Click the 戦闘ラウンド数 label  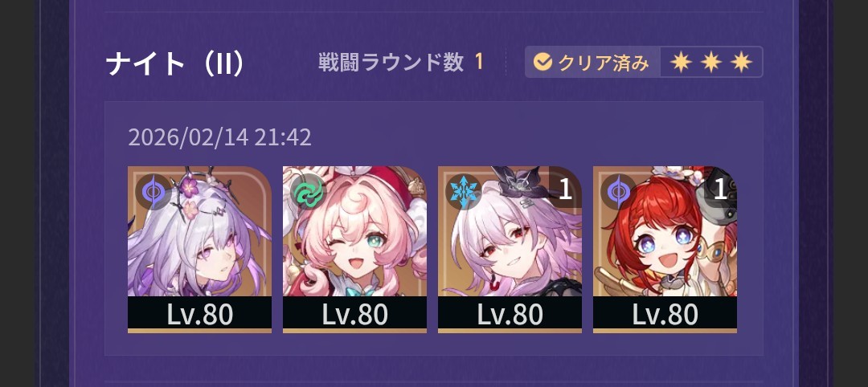pyautogui.click(x=391, y=63)
